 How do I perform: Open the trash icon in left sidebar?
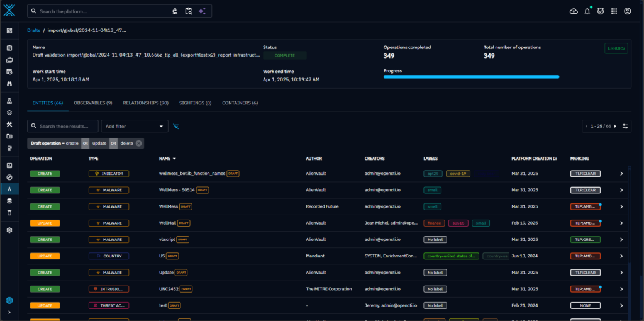(9, 213)
